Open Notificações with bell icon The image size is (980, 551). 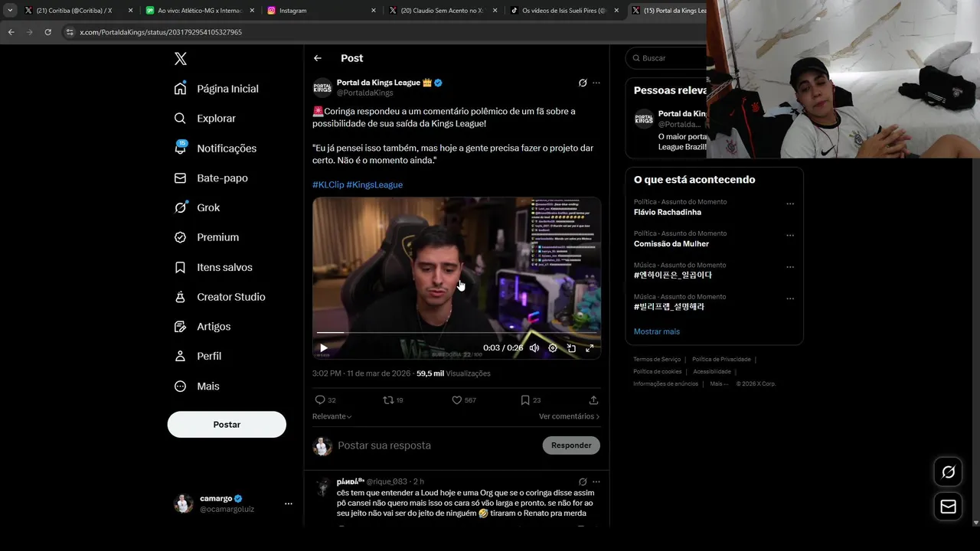tap(215, 148)
